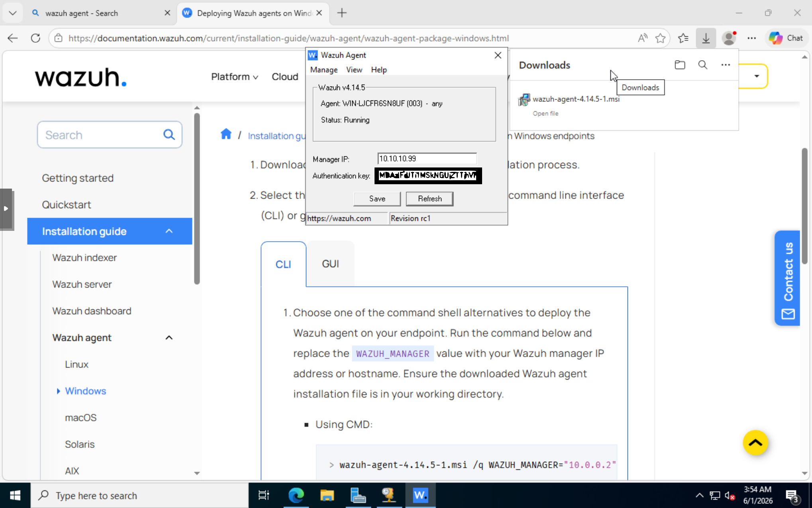Viewport: 812px width, 508px height.
Task: Open file link for wazuh-agent msi
Action: (545, 114)
